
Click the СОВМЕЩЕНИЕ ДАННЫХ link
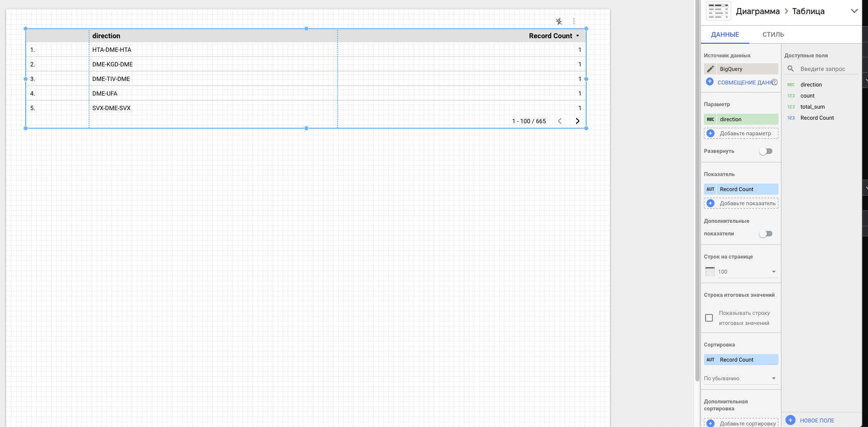[x=744, y=82]
